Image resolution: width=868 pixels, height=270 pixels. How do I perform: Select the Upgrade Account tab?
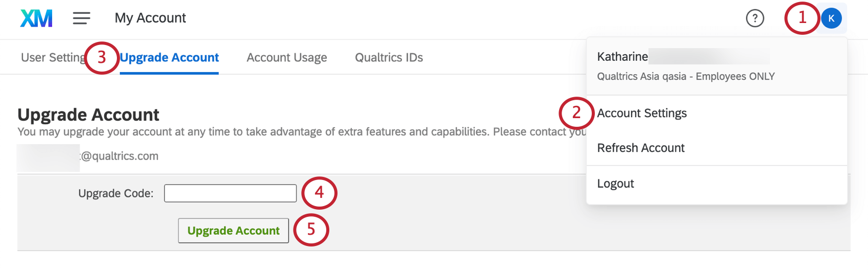[x=170, y=57]
